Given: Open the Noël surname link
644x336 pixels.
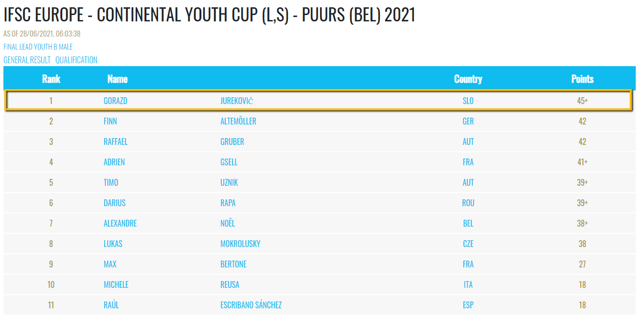Looking at the screenshot, I should click(x=228, y=223).
